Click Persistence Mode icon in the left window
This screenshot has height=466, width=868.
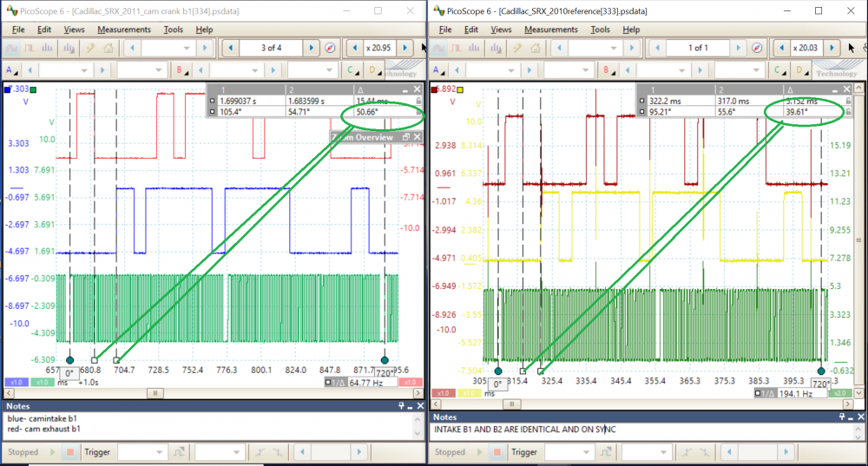(28, 48)
